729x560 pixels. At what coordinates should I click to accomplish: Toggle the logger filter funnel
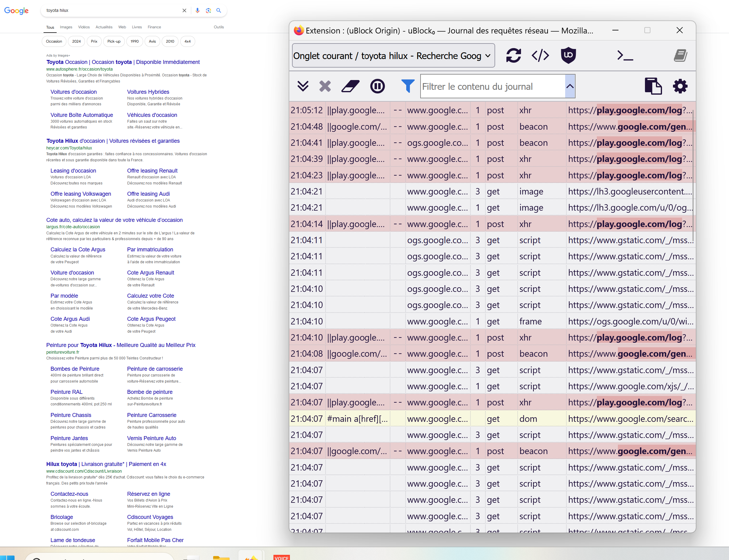407,86
